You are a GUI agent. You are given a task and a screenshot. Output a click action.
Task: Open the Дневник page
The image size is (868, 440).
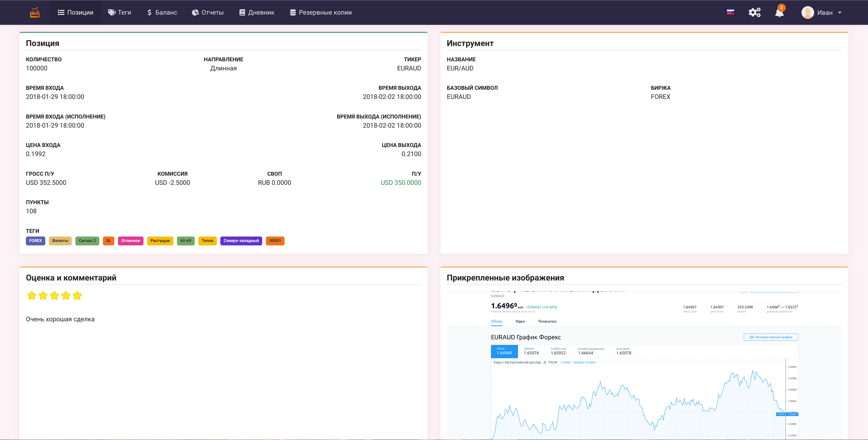[x=257, y=13]
